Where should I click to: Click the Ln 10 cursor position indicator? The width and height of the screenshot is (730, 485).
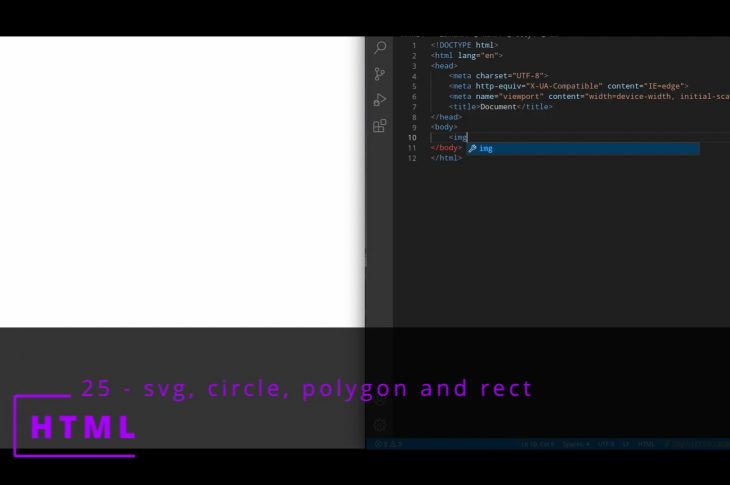(537, 443)
